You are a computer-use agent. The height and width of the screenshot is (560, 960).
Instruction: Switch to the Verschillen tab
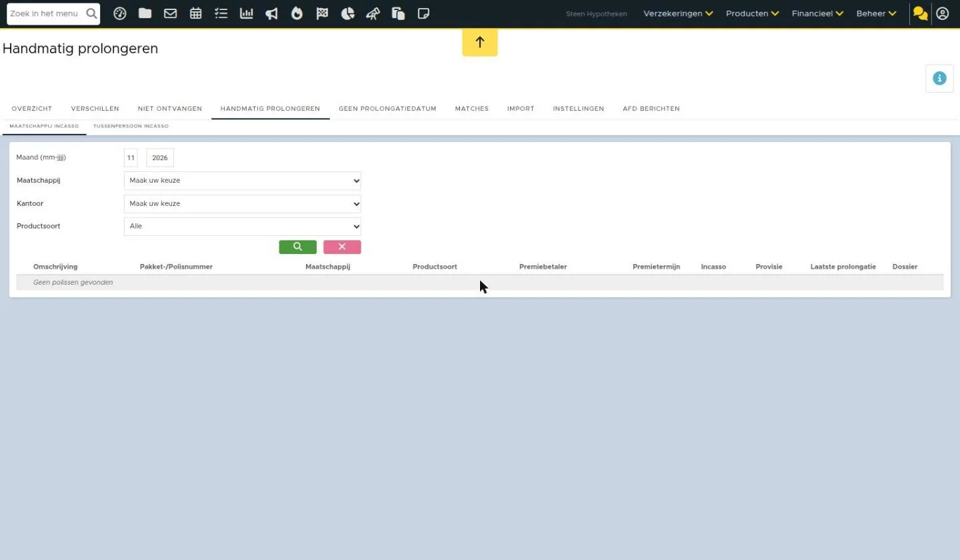pyautogui.click(x=95, y=109)
